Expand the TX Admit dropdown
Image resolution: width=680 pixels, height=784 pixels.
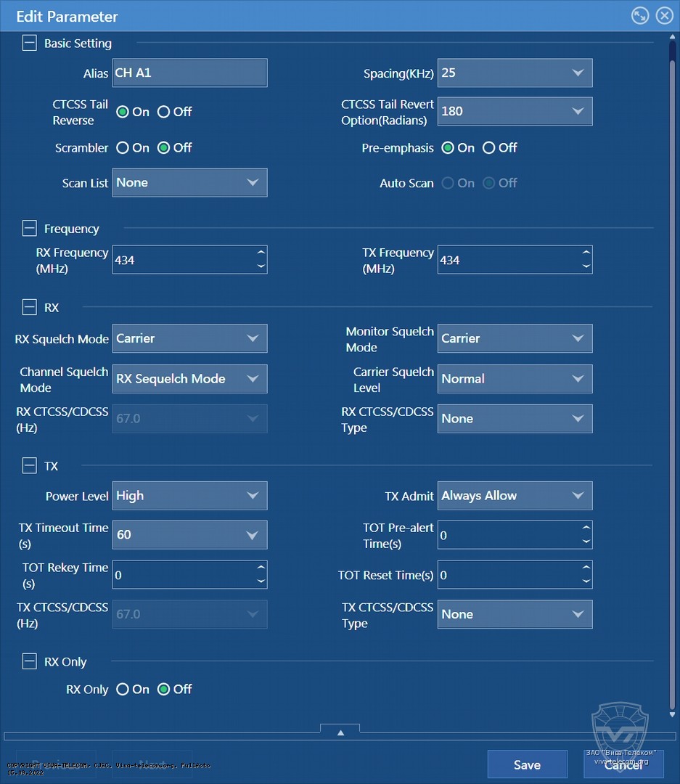(x=515, y=496)
